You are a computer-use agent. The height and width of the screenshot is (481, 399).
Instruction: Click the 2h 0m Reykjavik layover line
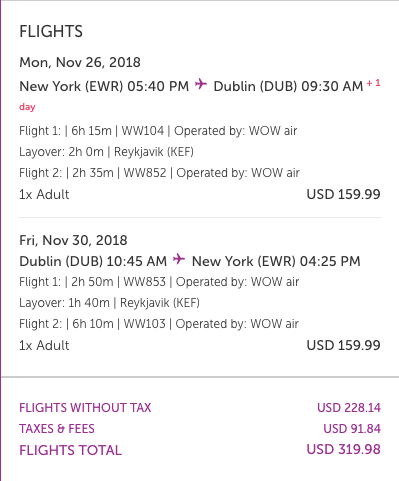click(x=106, y=152)
